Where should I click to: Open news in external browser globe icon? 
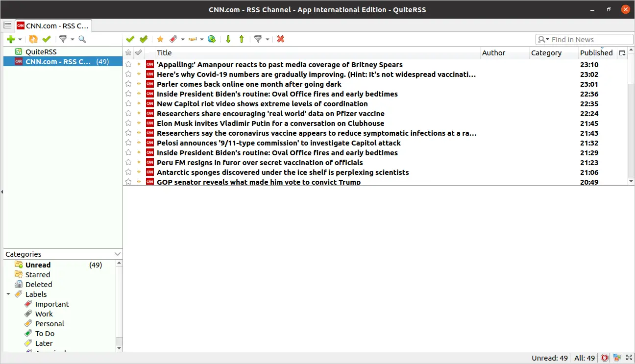[212, 39]
